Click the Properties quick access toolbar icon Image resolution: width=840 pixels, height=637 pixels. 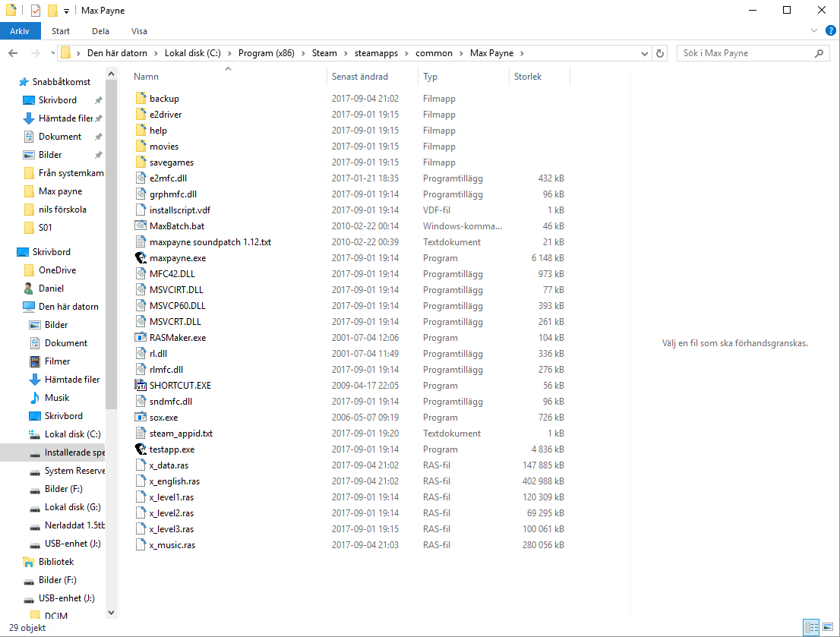36,10
